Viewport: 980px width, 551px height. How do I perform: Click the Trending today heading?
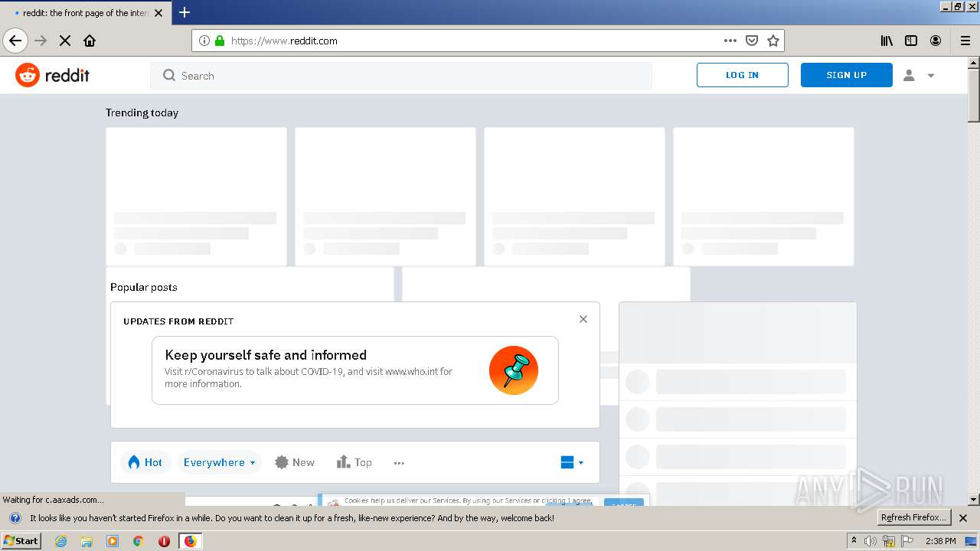(x=142, y=112)
